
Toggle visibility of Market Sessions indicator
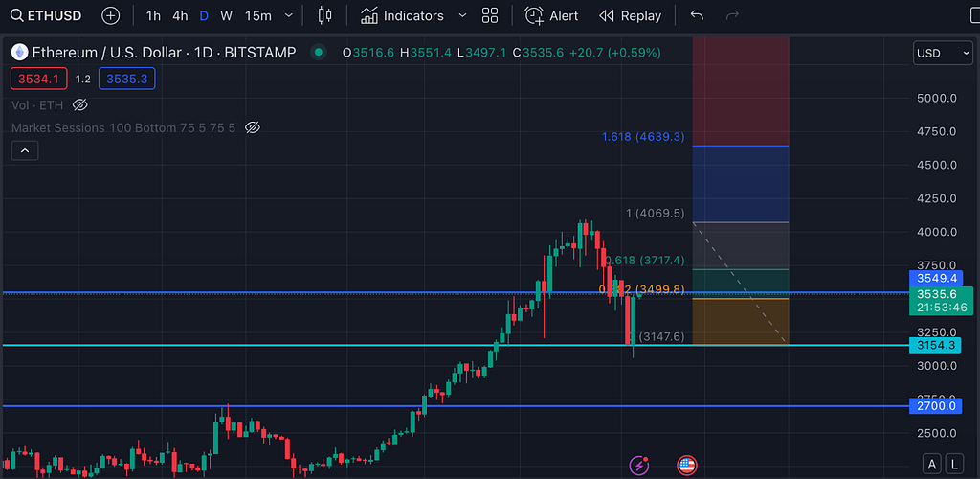252,127
